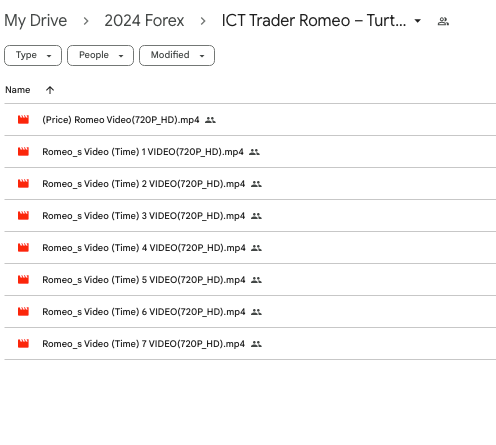The image size is (496, 445).
Task: Click the red video icon of Time 1 VIDEO
Action: pyautogui.click(x=23, y=152)
